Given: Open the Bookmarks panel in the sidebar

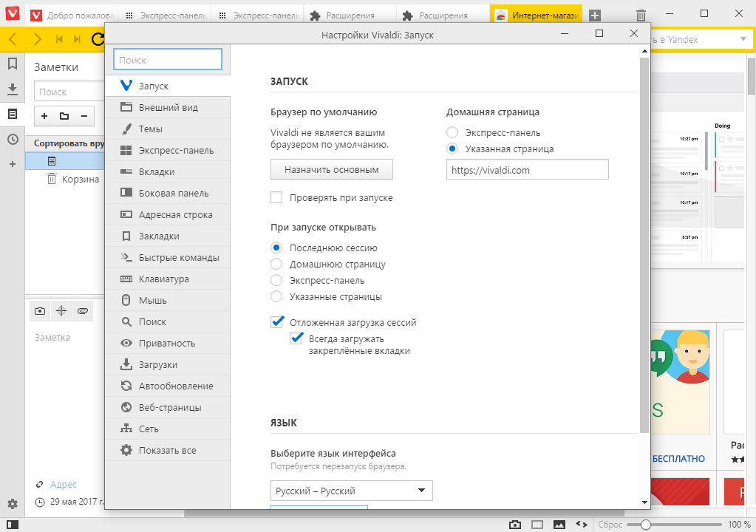Looking at the screenshot, I should coord(12,64).
